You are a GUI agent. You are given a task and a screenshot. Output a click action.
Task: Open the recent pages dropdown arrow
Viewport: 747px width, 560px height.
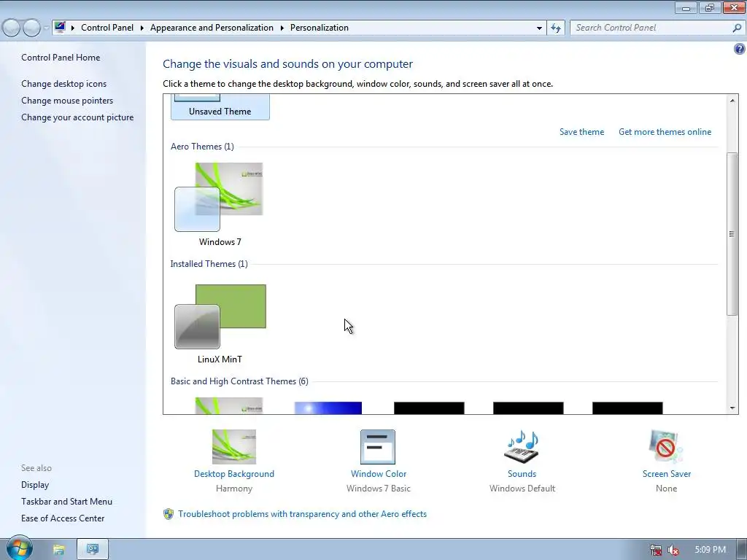click(46, 28)
